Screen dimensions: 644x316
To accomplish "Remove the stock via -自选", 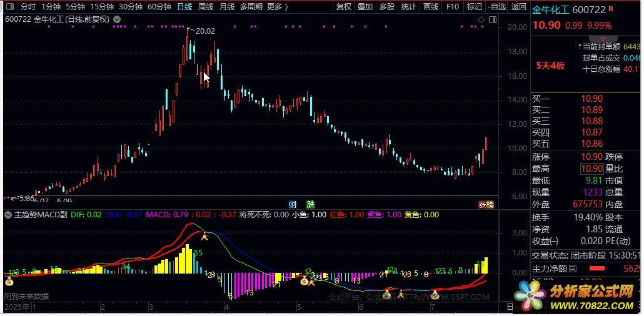I will 497,7.
